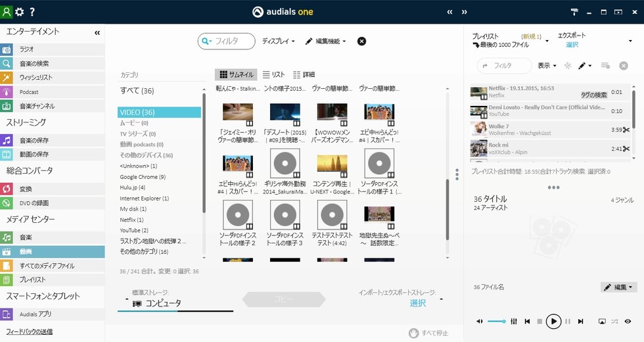The width and height of the screenshot is (644, 342).
Task: Open settings gear in title bar
Action: point(19,12)
